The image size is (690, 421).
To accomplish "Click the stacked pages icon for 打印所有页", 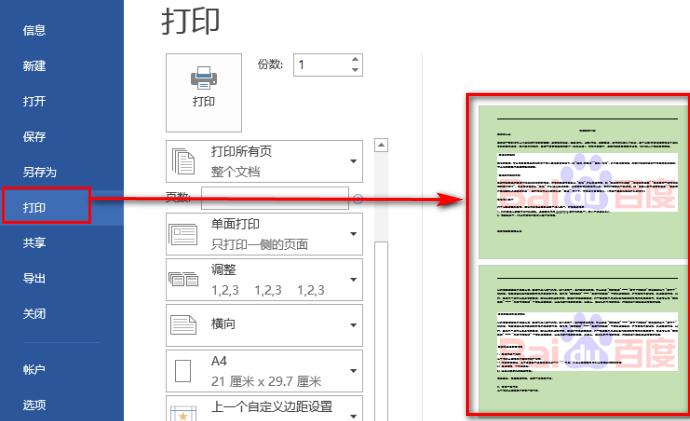I will pyautogui.click(x=183, y=161).
